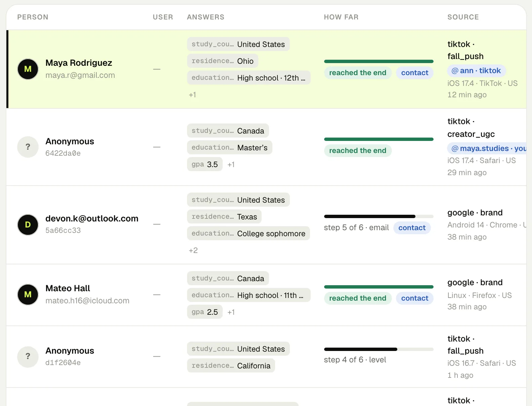Click the High school · 11th education chip
Screen dimensions: 532x406
(x=249, y=295)
